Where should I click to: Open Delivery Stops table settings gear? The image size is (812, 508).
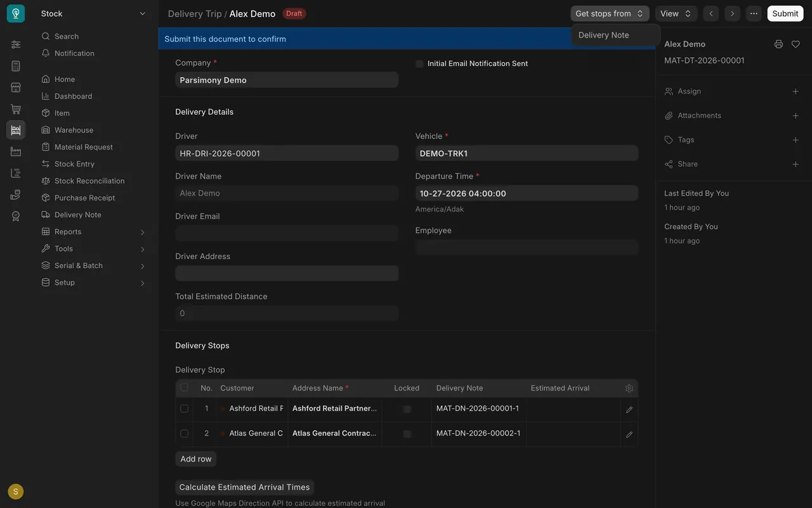click(x=629, y=388)
